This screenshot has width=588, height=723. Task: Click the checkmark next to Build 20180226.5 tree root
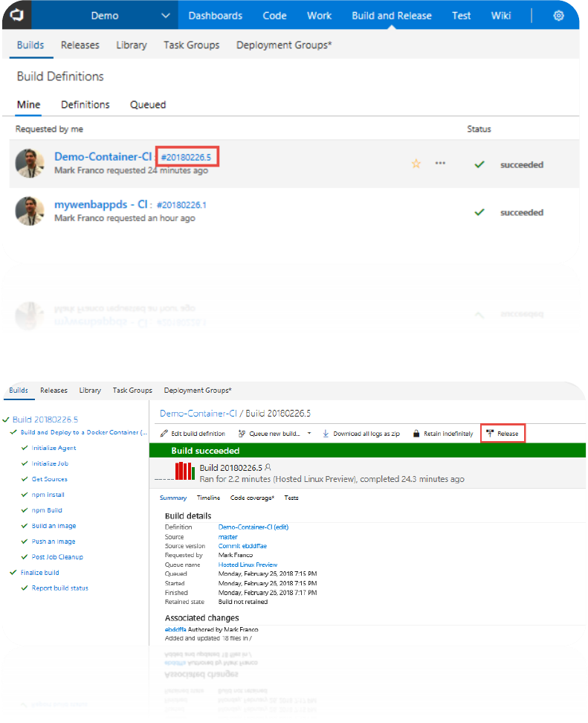tap(6, 420)
